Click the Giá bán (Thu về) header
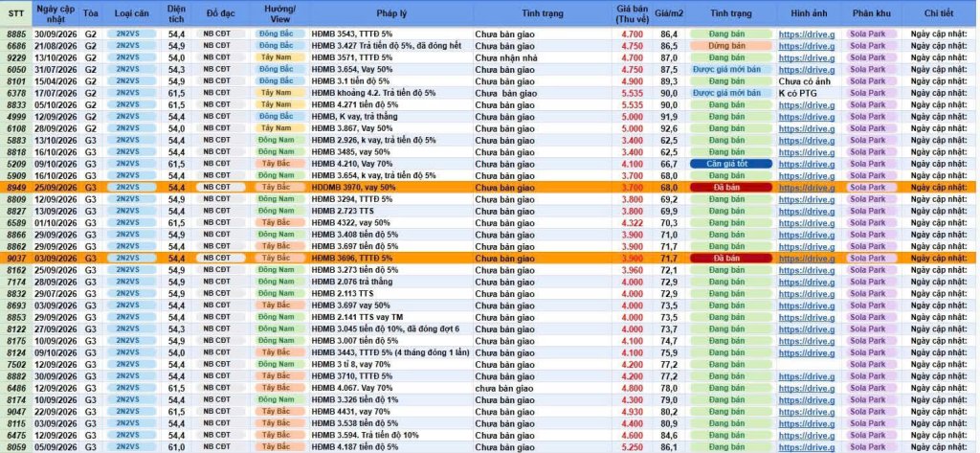 point(632,13)
